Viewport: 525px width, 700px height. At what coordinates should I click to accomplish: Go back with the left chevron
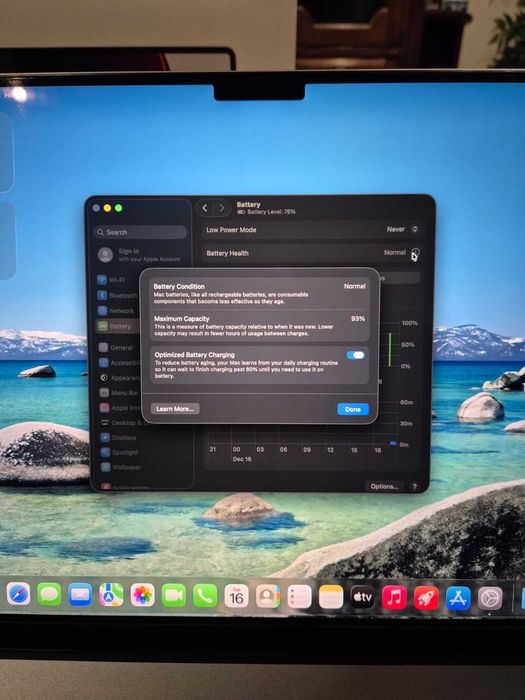[205, 208]
